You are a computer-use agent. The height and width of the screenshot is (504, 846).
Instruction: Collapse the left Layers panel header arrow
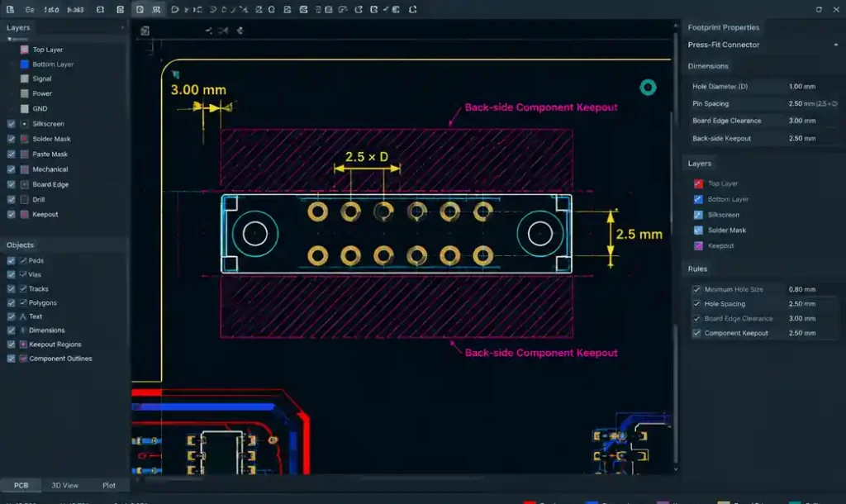pos(122,27)
